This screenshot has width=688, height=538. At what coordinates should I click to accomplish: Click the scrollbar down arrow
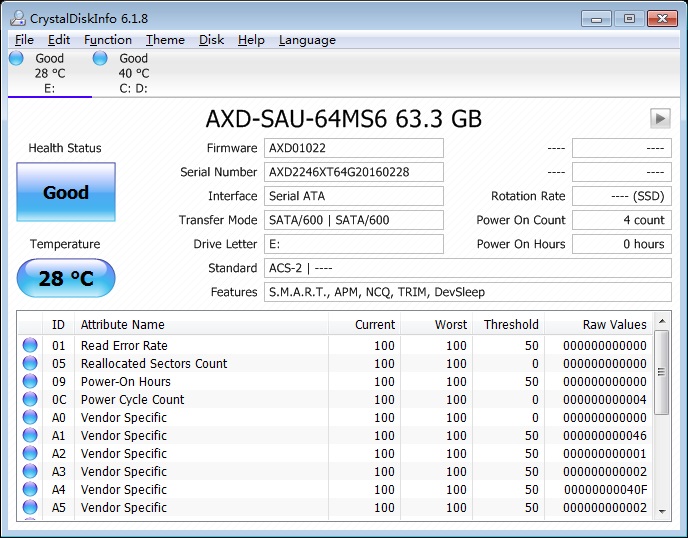(662, 512)
